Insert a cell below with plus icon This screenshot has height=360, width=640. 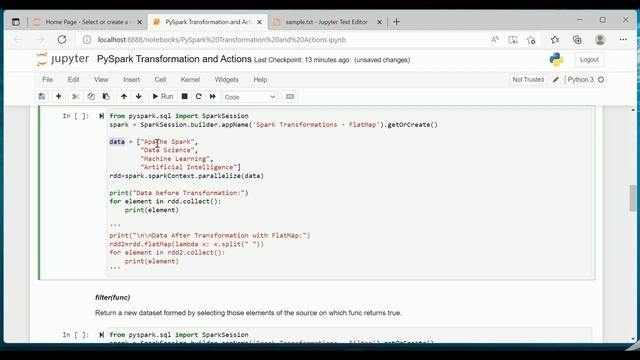pos(58,97)
